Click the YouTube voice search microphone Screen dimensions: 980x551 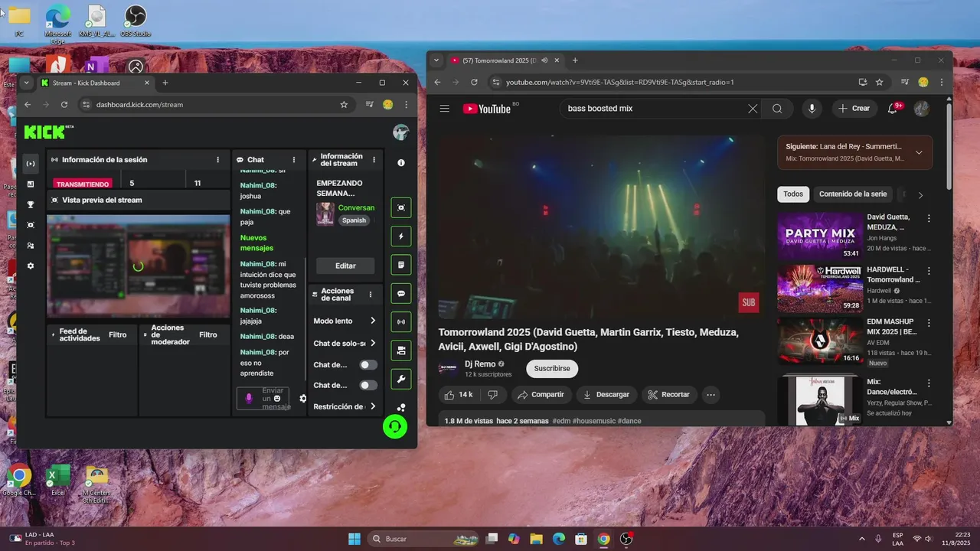[812, 109]
